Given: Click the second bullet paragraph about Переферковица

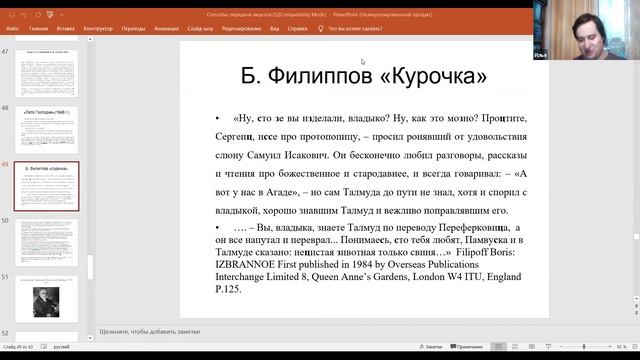Looking at the screenshot, I should coord(369,258).
